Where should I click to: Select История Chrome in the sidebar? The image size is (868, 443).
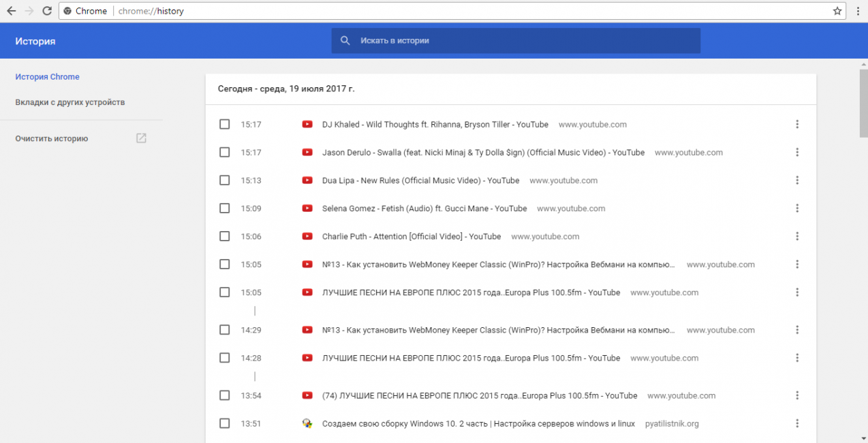pyautogui.click(x=48, y=77)
